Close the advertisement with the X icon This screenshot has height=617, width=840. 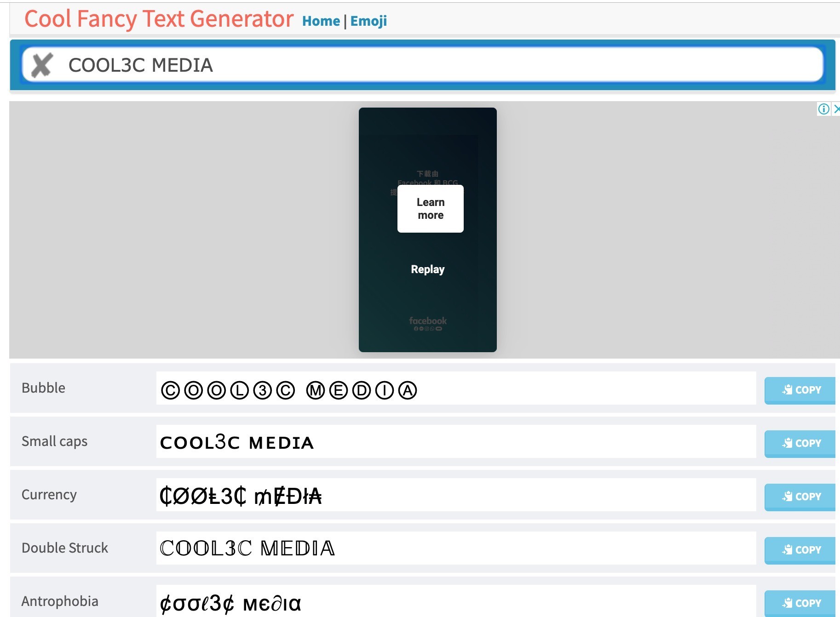(836, 109)
